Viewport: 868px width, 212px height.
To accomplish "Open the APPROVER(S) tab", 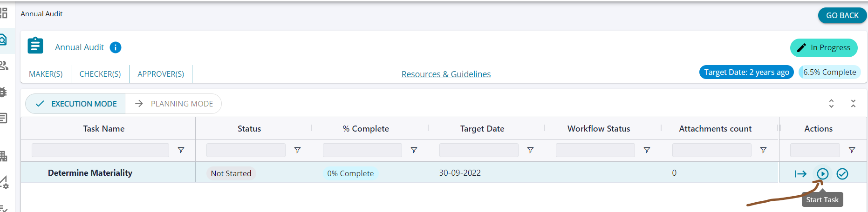I will [161, 74].
